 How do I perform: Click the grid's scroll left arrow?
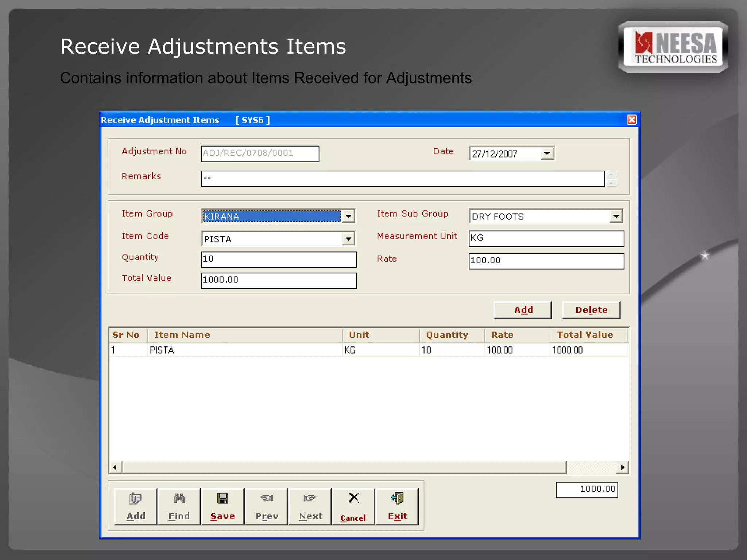click(x=115, y=467)
